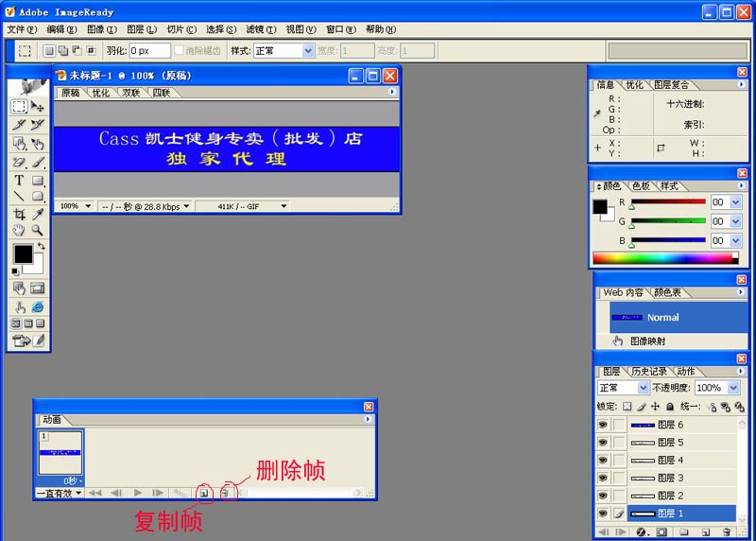
Task: Select the Brush tool in toolbox
Action: 38,162
